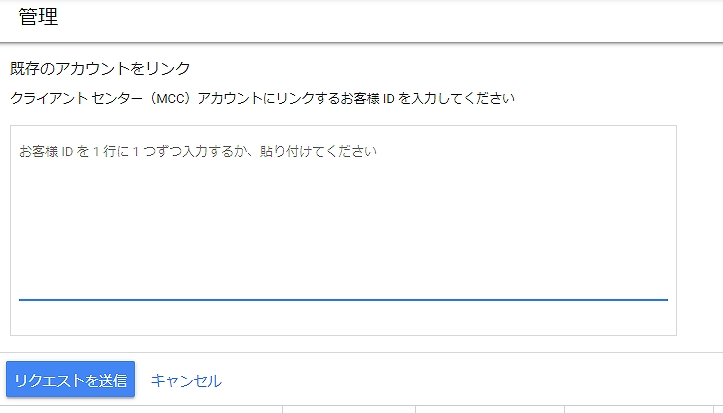Image resolution: width=723 pixels, height=413 pixels.
Task: Click the blue underline of the ID field
Action: [344, 300]
